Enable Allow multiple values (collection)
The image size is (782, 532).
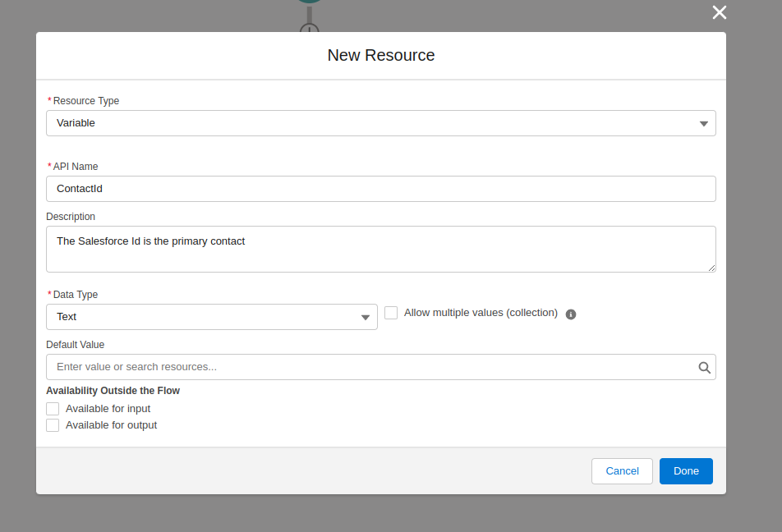click(x=391, y=313)
